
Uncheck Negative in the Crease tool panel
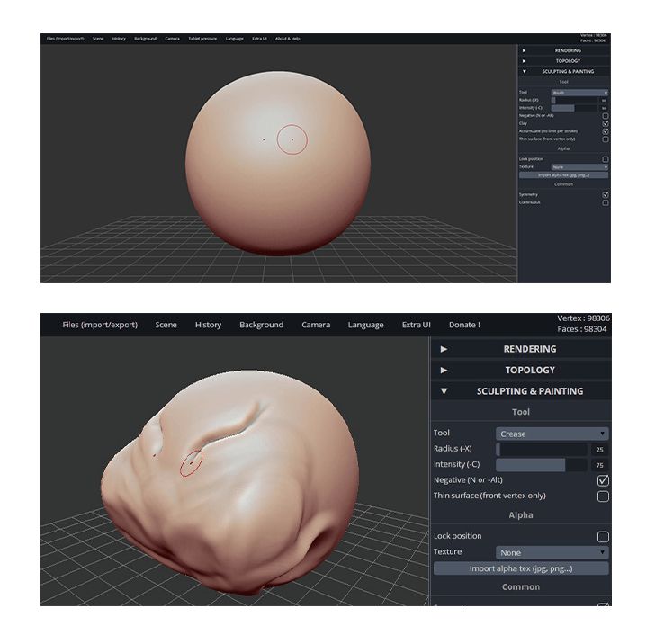pos(603,480)
